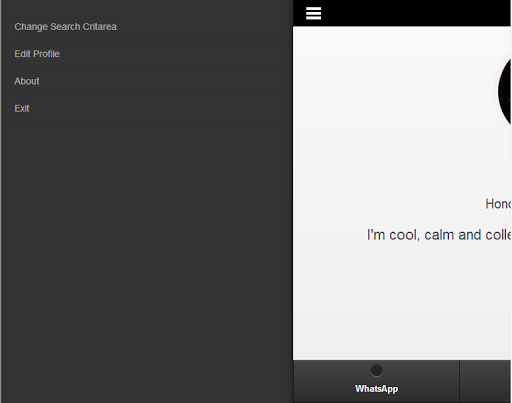Toggle the hamburger menu icon
Viewport: 512px width, 403px height.
[x=313, y=13]
